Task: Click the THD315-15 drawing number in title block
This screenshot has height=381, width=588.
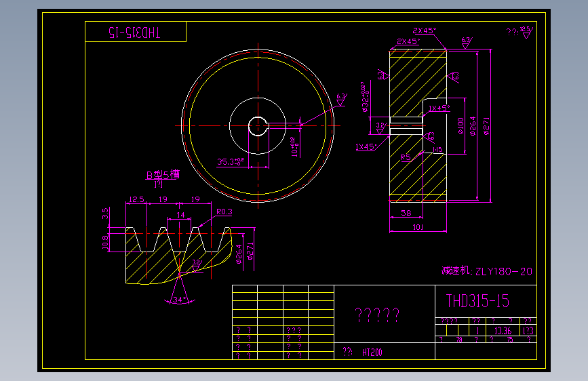Action: click(x=477, y=301)
